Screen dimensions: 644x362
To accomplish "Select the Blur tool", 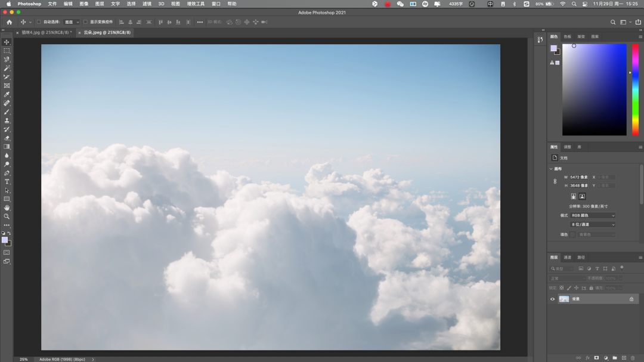I will click(x=7, y=155).
